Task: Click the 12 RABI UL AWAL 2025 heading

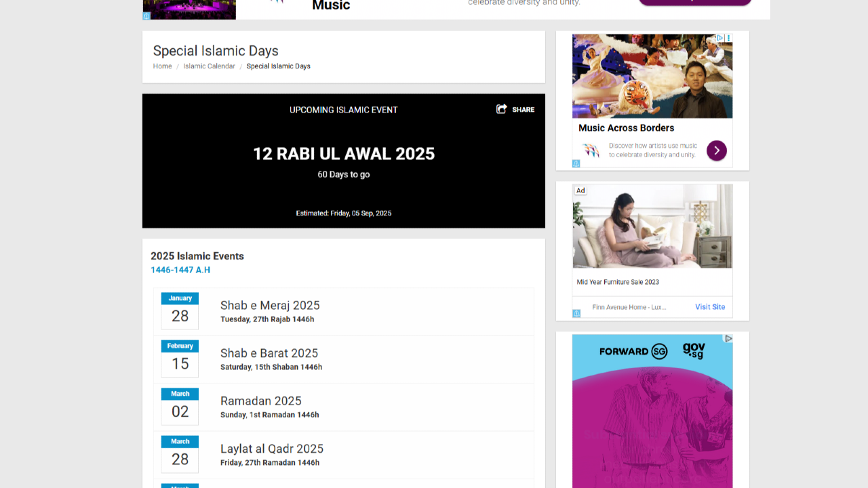Action: tap(344, 154)
